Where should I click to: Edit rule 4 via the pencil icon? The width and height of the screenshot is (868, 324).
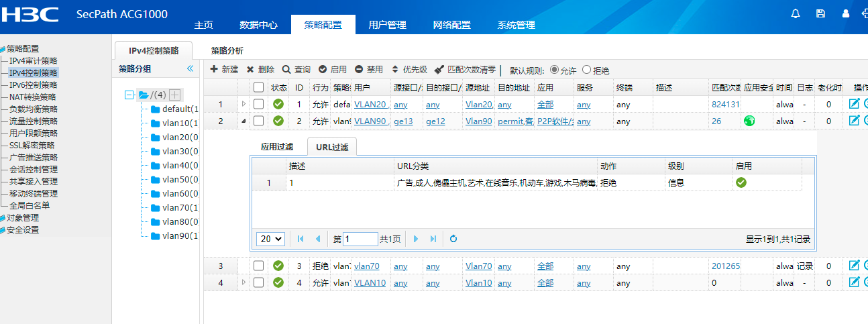[x=854, y=282]
